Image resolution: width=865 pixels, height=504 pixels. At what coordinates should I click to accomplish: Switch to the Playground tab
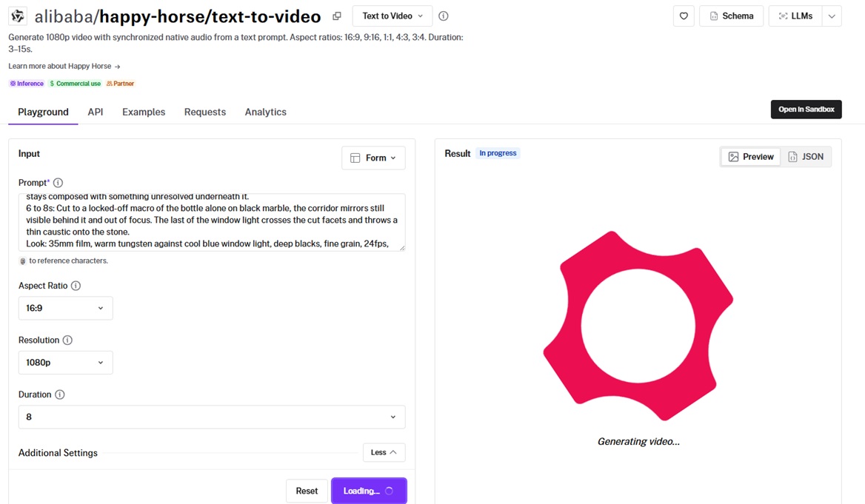click(43, 112)
